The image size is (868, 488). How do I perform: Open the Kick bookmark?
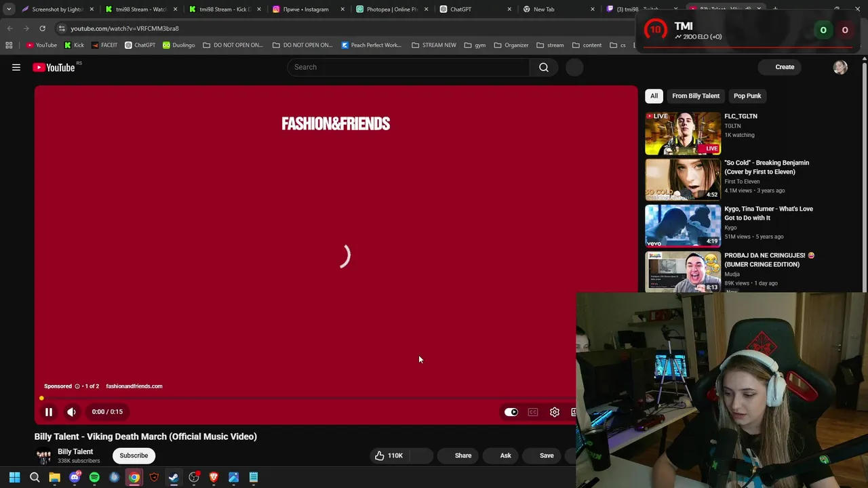(x=74, y=45)
